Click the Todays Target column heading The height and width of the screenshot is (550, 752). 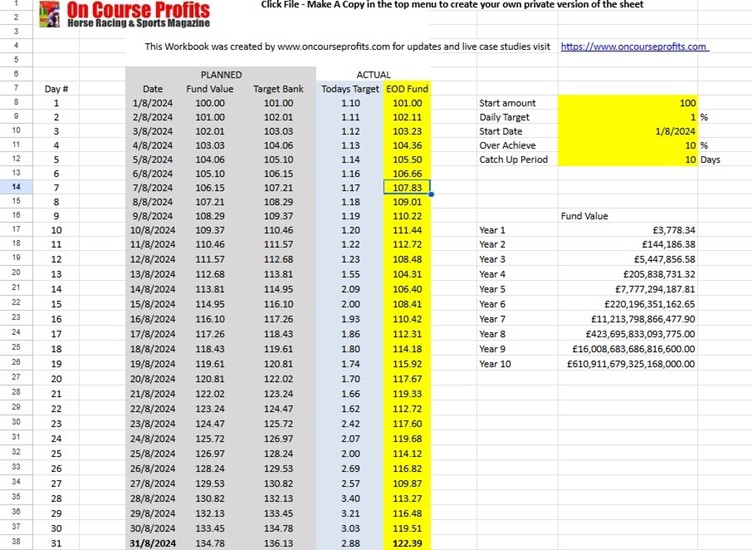(350, 89)
